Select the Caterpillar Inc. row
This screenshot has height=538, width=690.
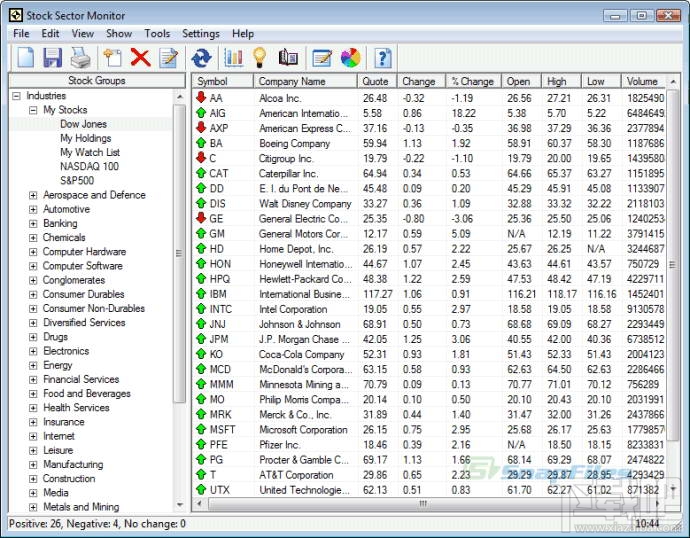click(429, 173)
